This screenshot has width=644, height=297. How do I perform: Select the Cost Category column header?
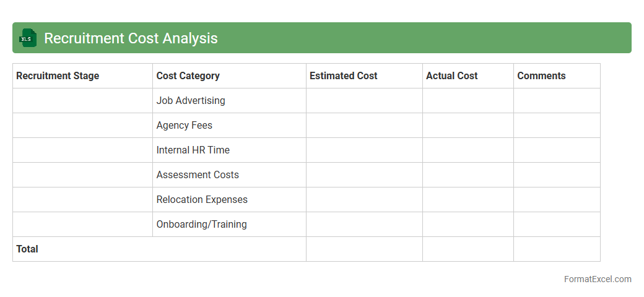pyautogui.click(x=188, y=75)
